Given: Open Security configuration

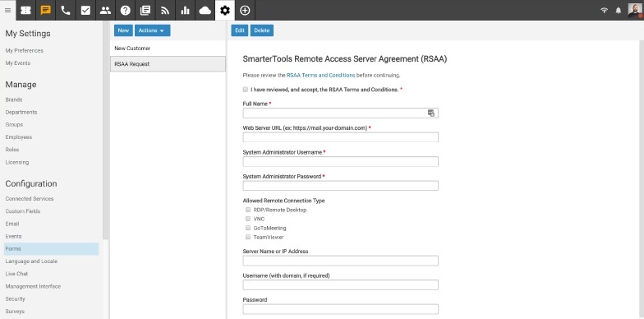Looking at the screenshot, I should coord(15,298).
